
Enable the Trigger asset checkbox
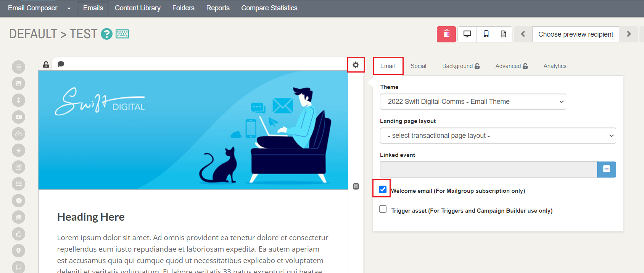pyautogui.click(x=383, y=209)
